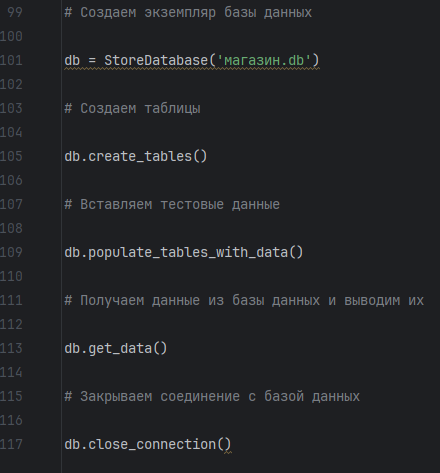Click line number 99 in the gutter
This screenshot has height=473, width=440.
pyautogui.click(x=15, y=12)
